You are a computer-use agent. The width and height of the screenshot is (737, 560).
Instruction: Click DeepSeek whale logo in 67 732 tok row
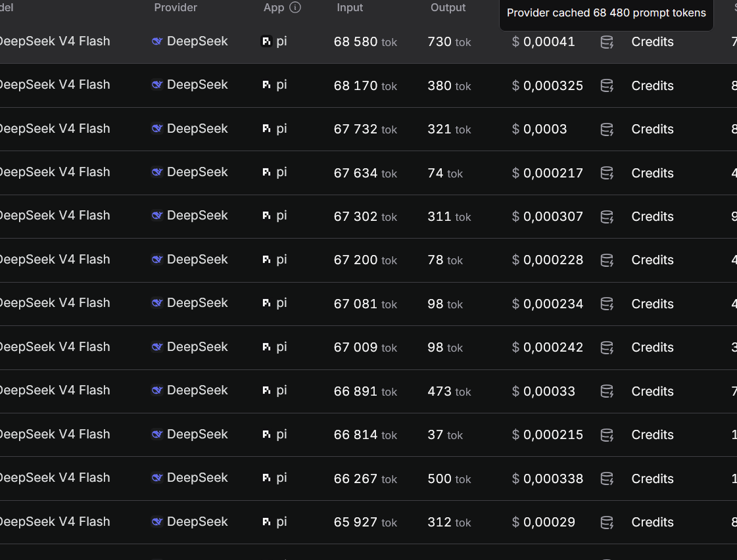[157, 128]
